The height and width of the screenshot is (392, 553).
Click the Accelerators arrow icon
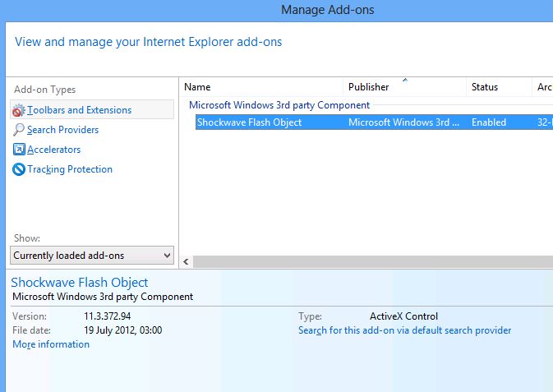tap(19, 150)
